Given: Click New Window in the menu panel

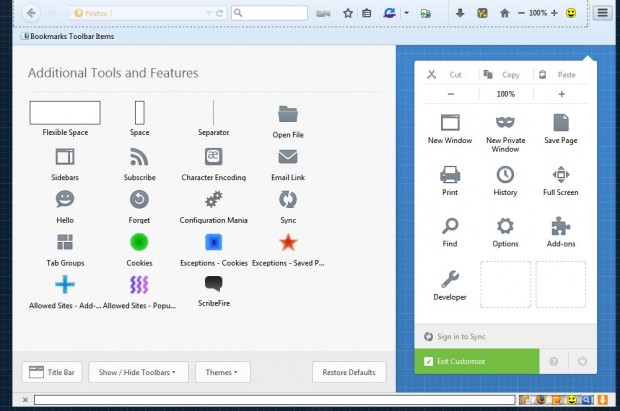Looking at the screenshot, I should (450, 129).
